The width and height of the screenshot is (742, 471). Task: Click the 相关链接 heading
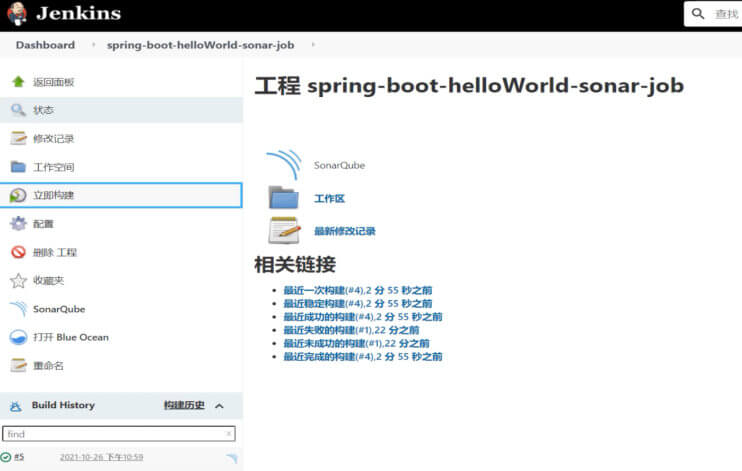pyautogui.click(x=295, y=264)
